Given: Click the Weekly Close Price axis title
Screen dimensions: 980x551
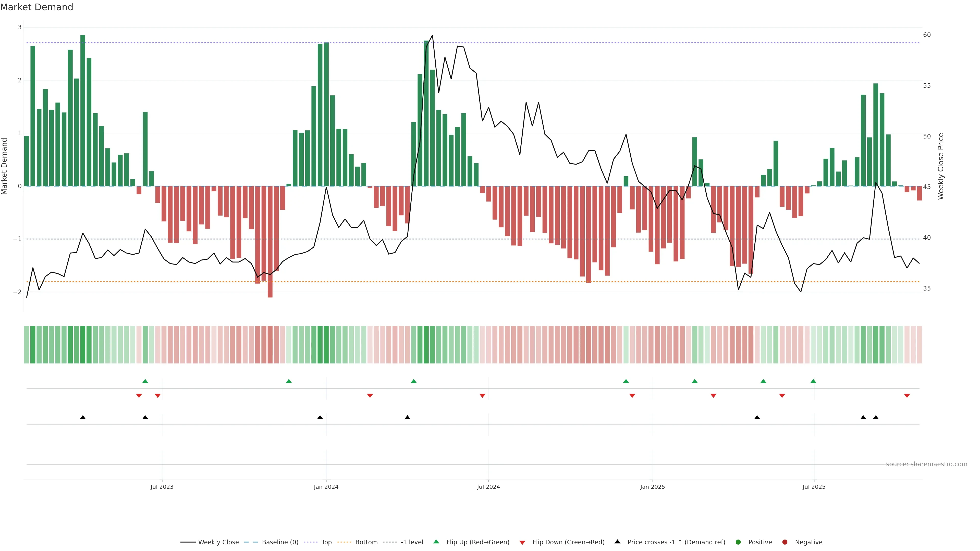Looking at the screenshot, I should point(941,166).
